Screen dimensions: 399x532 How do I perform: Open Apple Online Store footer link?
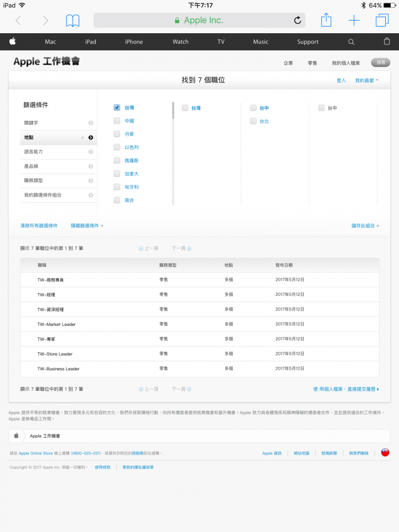click(35, 453)
